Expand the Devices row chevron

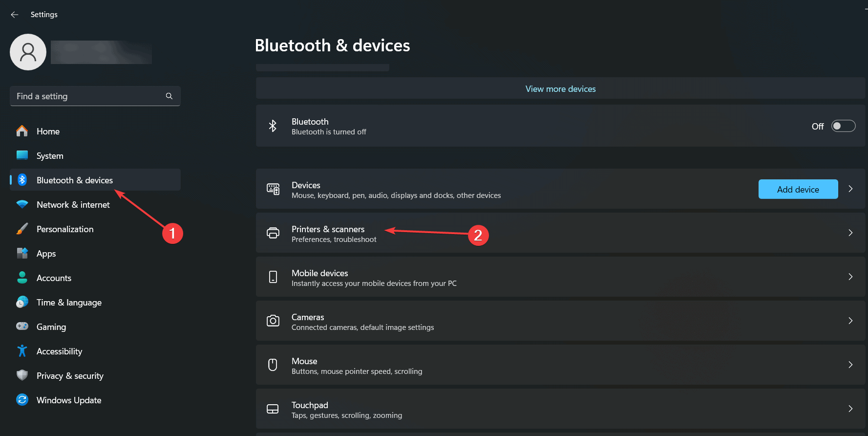coord(850,189)
